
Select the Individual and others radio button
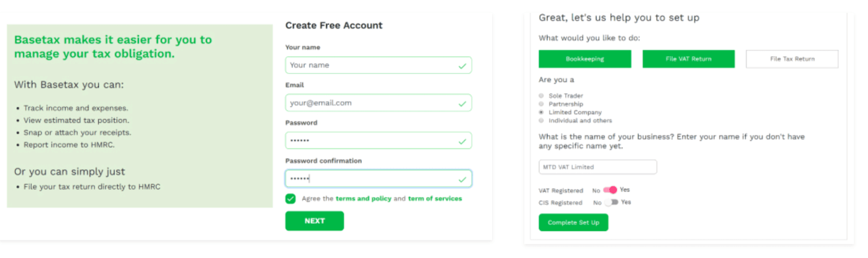coord(541,120)
